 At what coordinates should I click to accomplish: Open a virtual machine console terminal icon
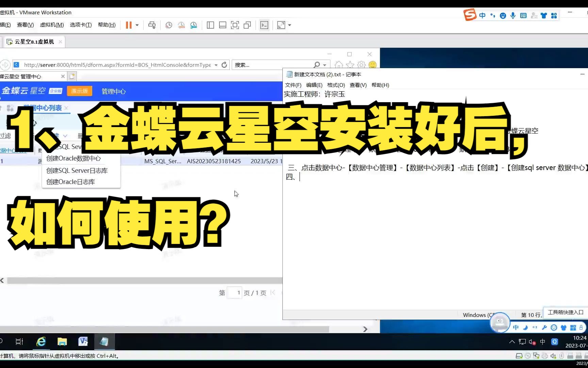pyautogui.click(x=264, y=25)
